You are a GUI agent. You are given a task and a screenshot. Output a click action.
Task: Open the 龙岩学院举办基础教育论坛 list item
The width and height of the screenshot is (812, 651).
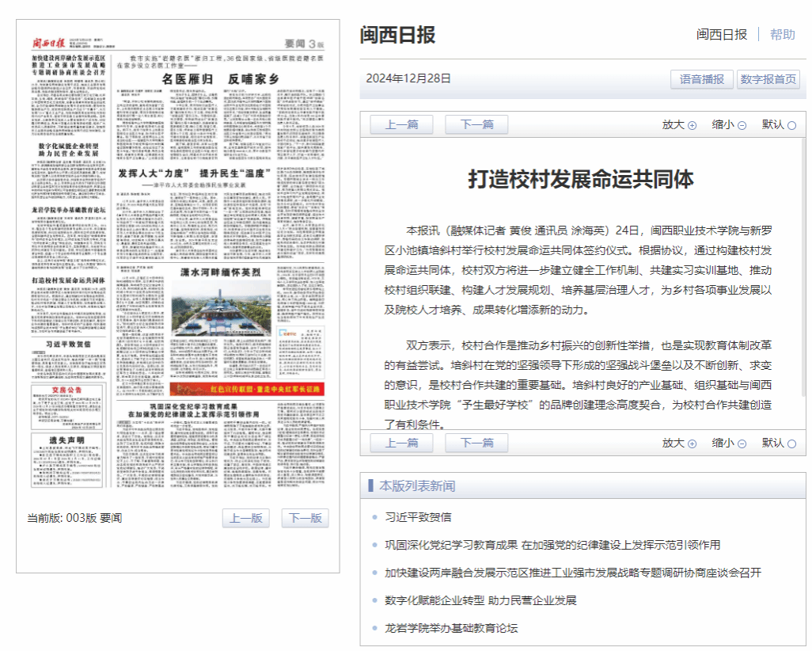(450, 628)
